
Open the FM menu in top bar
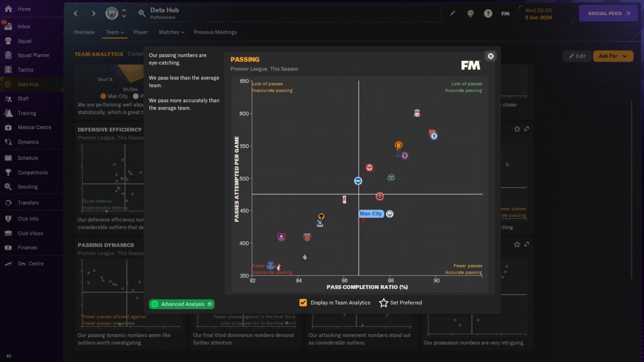coord(506,14)
